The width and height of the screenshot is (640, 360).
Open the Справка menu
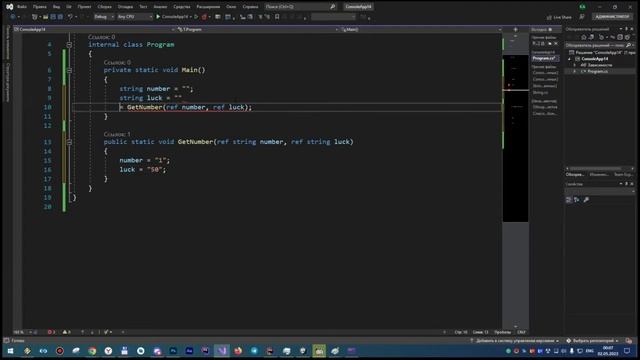[250, 7]
